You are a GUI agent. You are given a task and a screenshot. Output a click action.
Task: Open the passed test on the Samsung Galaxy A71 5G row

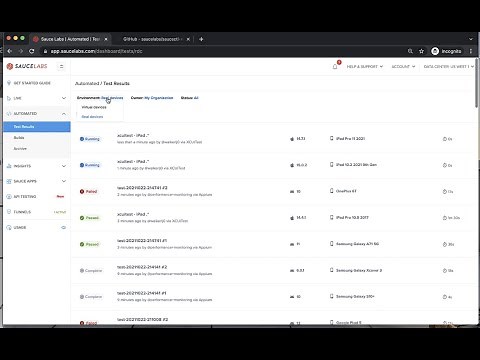pos(142,241)
